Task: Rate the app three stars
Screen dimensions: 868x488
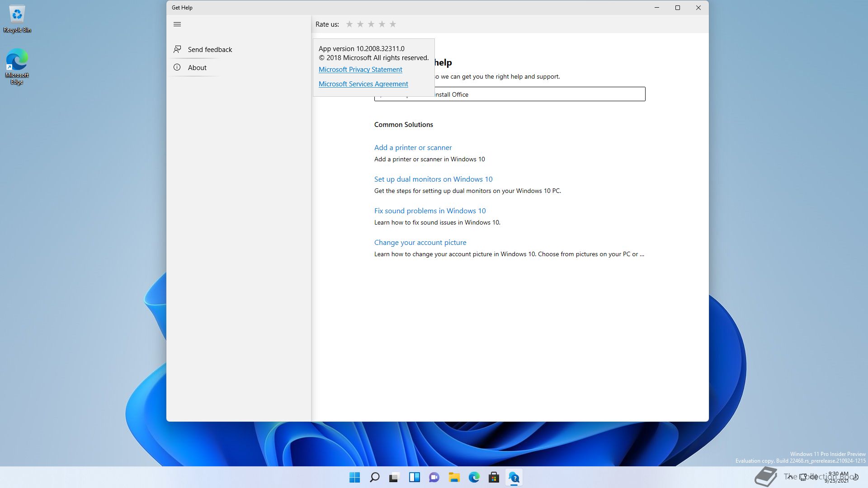Action: (371, 24)
